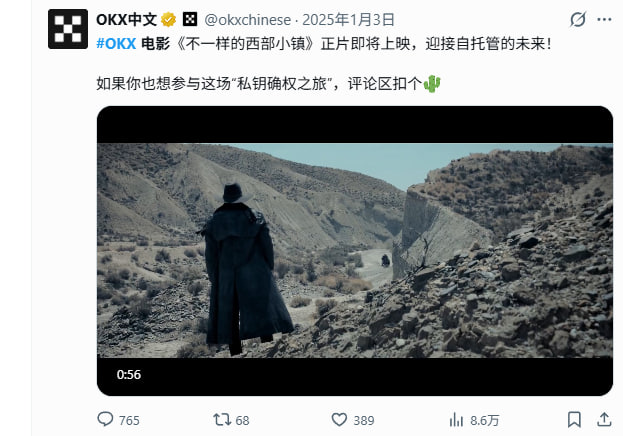Share the post with the upload arrow
This screenshot has height=436, width=623.
pyautogui.click(x=604, y=419)
